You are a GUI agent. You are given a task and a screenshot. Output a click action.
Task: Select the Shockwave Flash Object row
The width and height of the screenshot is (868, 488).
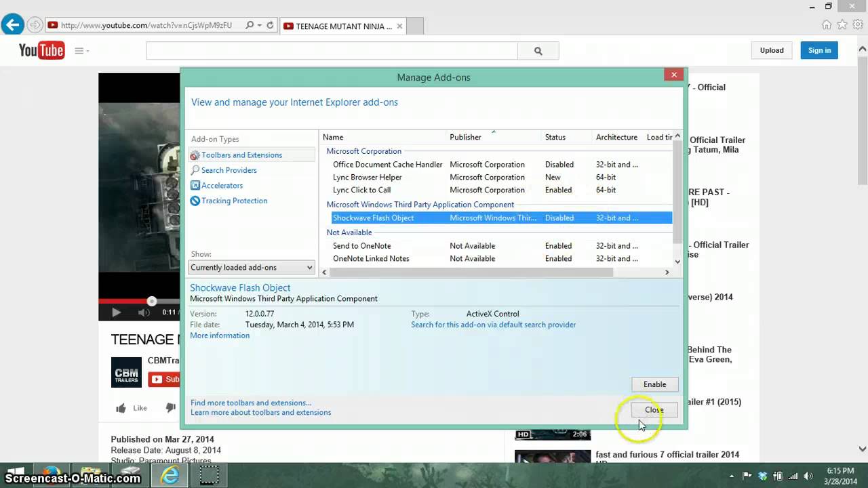click(501, 218)
